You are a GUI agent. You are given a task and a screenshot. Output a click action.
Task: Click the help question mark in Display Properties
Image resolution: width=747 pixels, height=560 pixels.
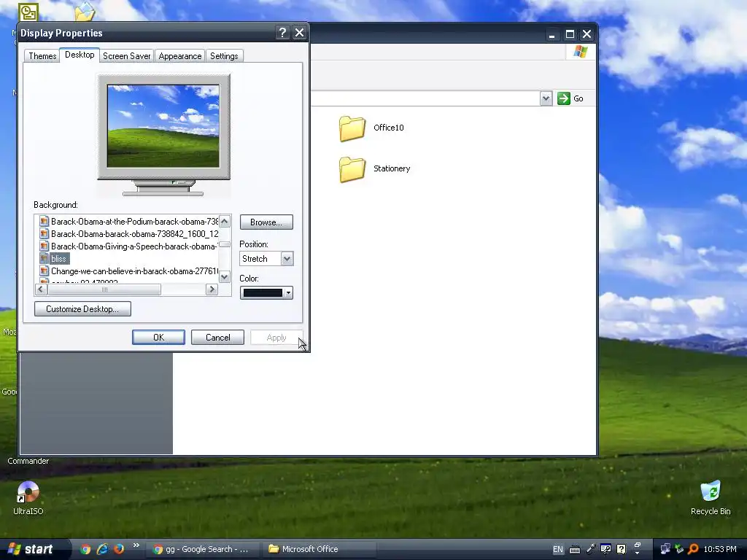click(x=282, y=33)
